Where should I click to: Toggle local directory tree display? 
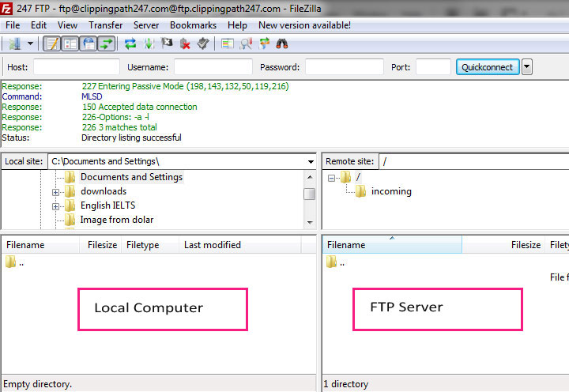(70, 44)
